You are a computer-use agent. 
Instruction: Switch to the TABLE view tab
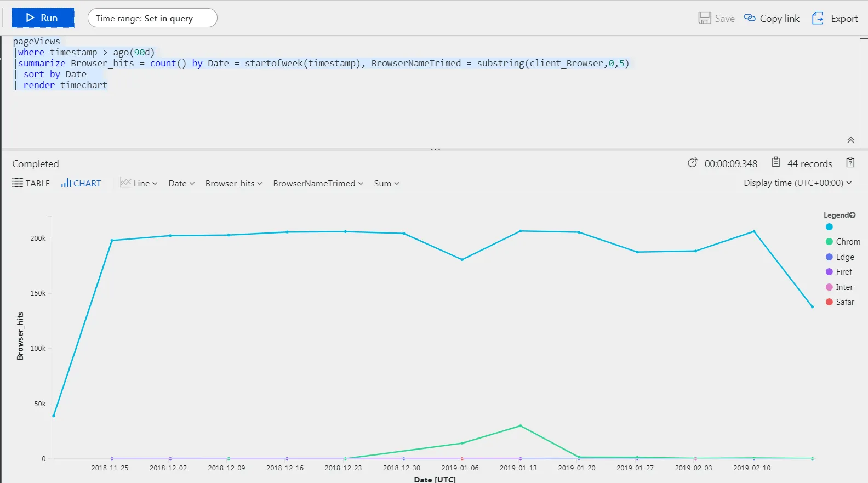tap(31, 183)
